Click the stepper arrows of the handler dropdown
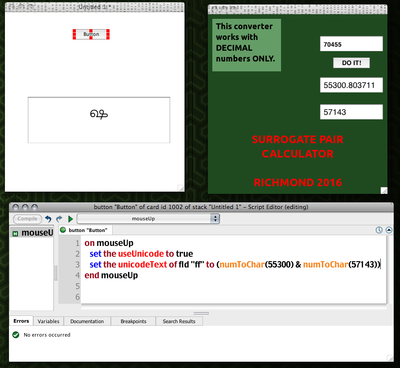Viewport: 400px width, 368px height. click(215, 219)
